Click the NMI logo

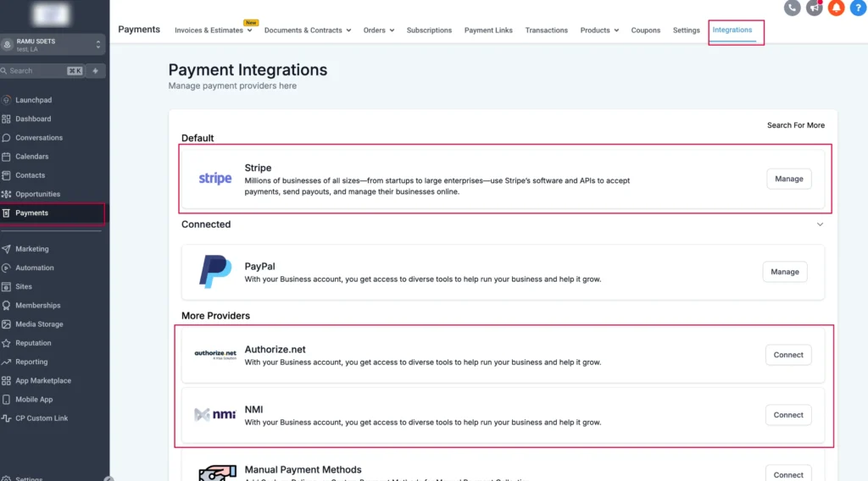tap(214, 414)
